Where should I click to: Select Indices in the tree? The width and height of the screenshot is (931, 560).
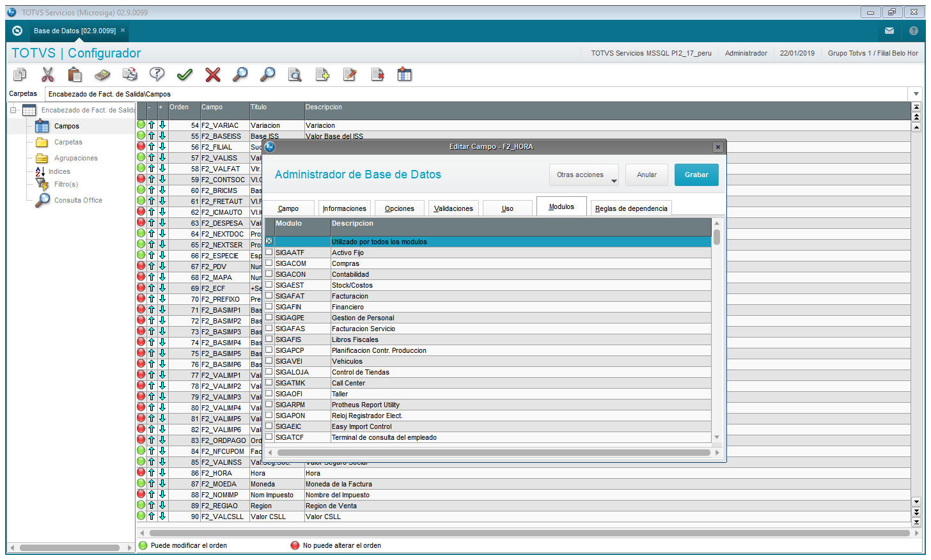point(59,171)
